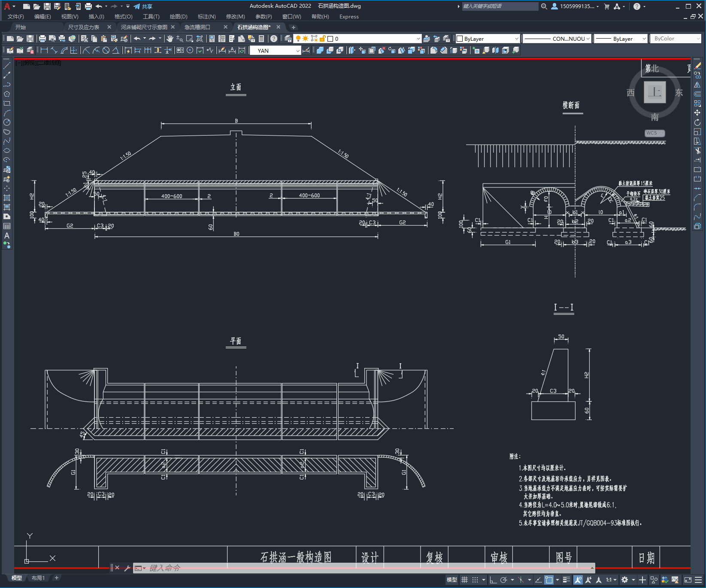Open the plot (print) icon in standard toolbar
706x588 pixels.
[42, 39]
